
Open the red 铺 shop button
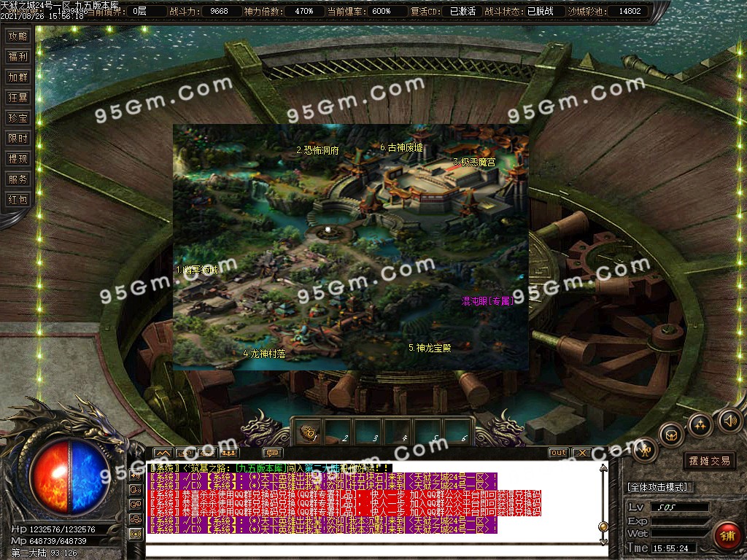pyautogui.click(x=727, y=536)
